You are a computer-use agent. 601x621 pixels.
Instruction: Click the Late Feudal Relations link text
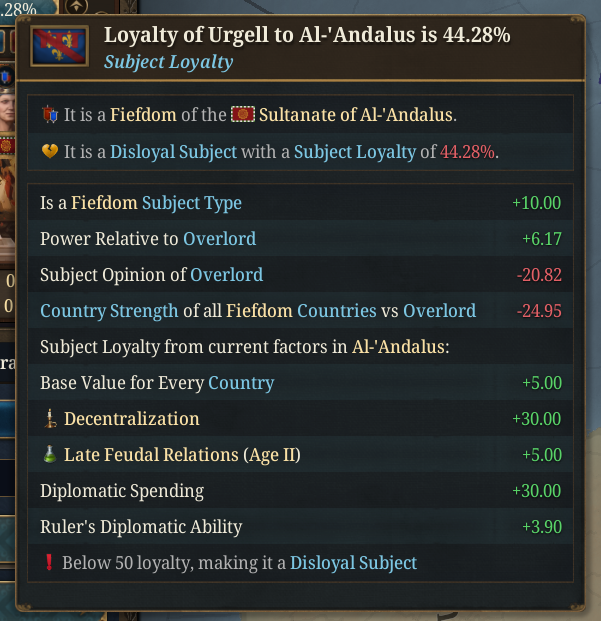coord(151,455)
